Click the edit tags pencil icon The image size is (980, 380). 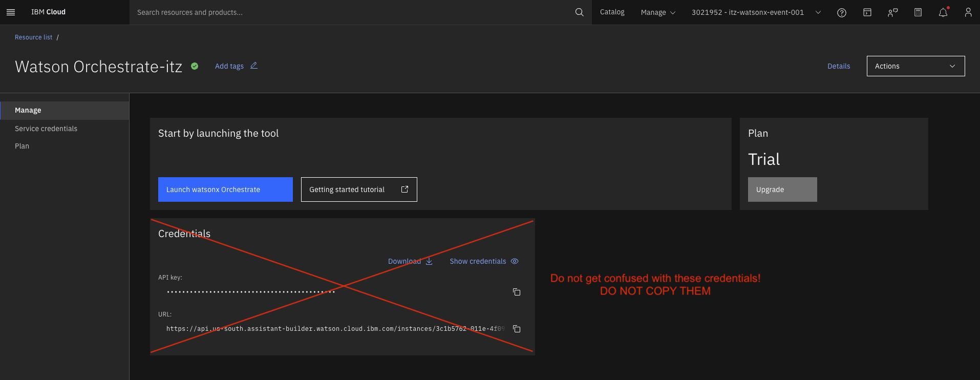tap(253, 66)
